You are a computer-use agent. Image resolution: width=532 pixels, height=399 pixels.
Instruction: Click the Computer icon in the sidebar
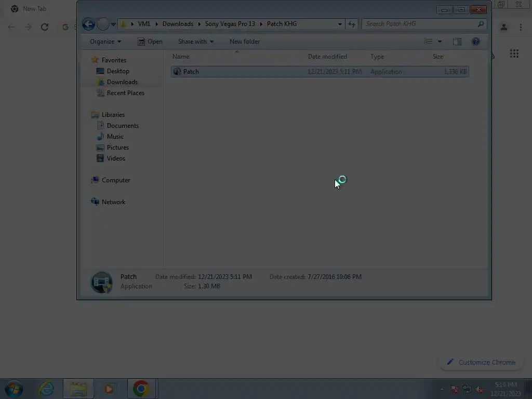[95, 180]
